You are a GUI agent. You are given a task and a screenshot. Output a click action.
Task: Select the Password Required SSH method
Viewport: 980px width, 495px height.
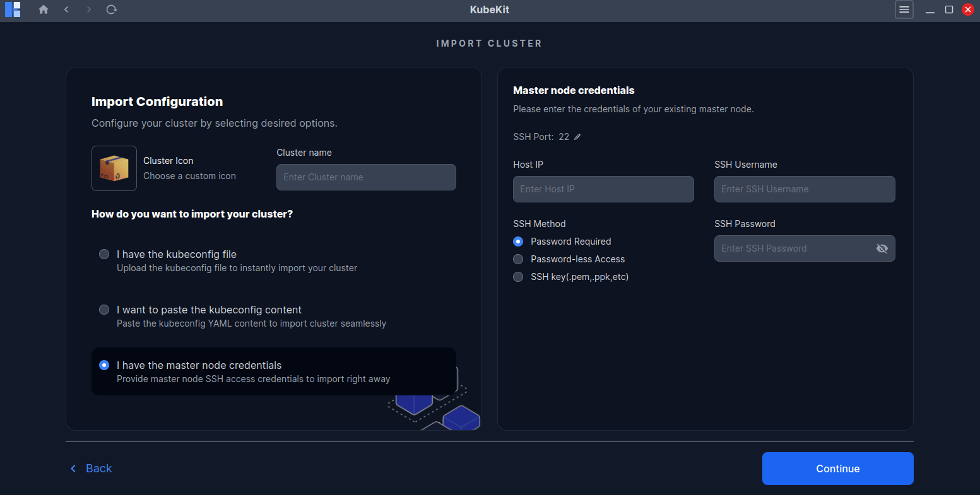[518, 242]
